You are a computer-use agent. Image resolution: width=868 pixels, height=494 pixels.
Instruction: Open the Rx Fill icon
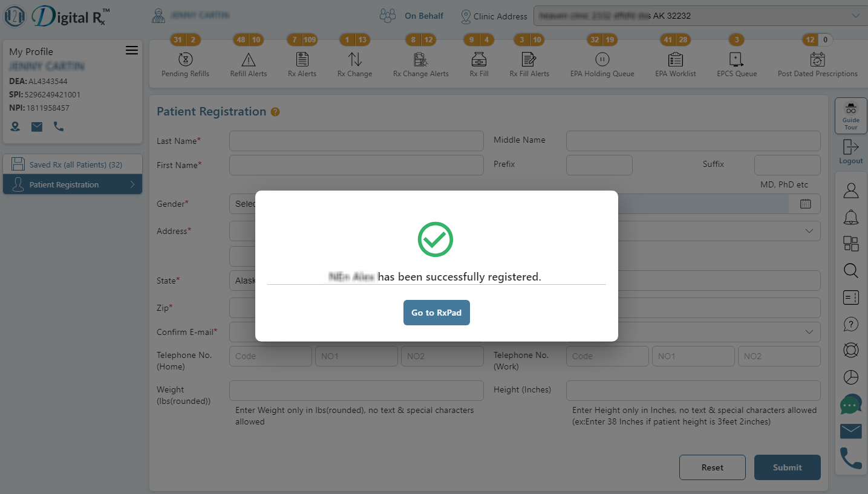478,59
